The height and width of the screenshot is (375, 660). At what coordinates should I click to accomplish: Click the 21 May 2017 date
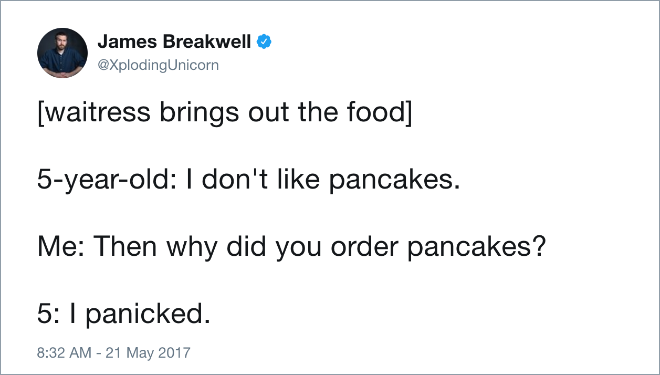pos(148,353)
